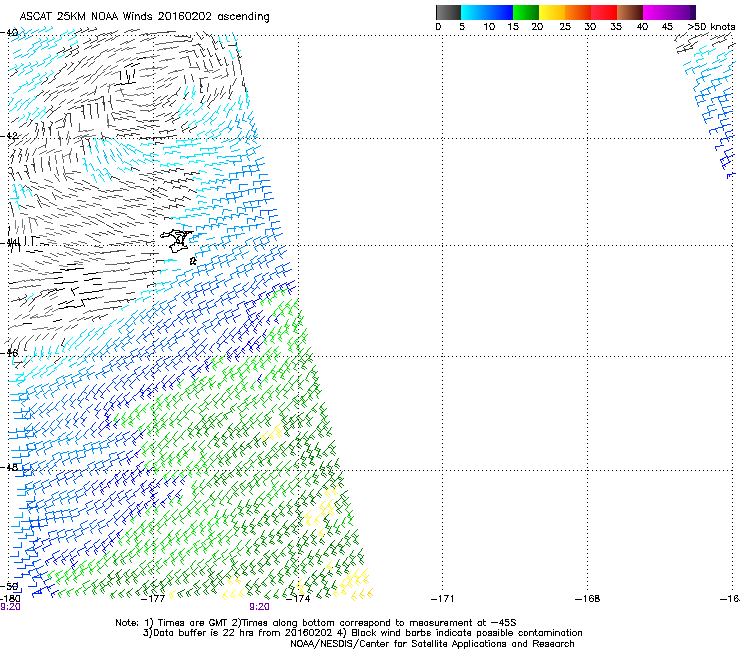Click the blue 10-15 knots legend segment
The width and height of the screenshot is (740, 650).
[500, 12]
